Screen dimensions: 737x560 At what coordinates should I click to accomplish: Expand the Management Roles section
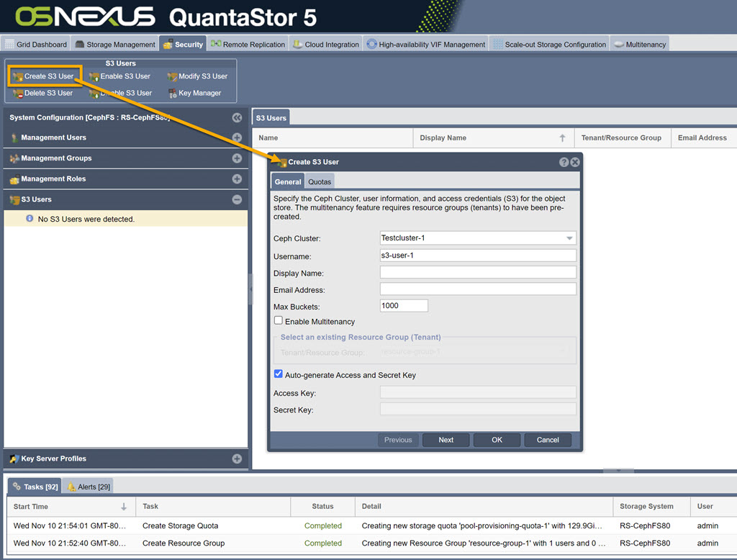click(237, 179)
